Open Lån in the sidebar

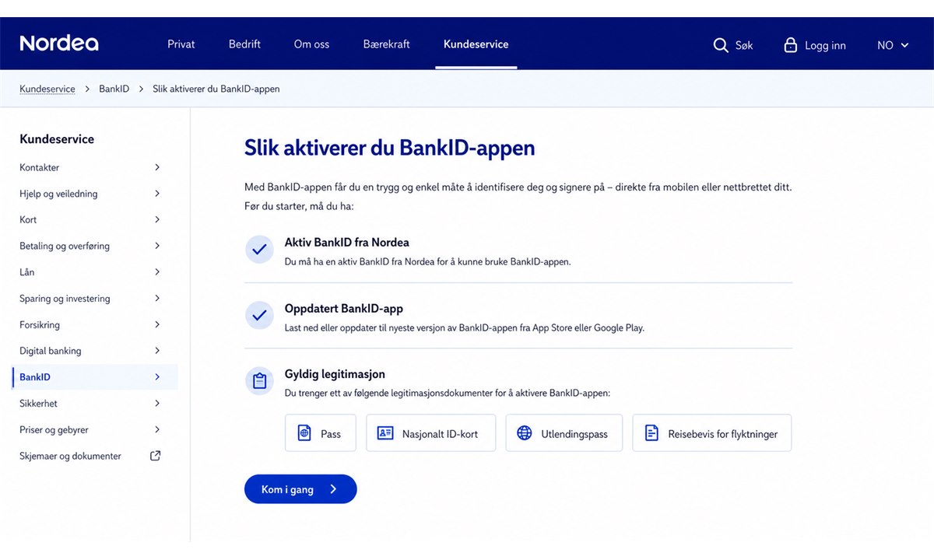(27, 272)
